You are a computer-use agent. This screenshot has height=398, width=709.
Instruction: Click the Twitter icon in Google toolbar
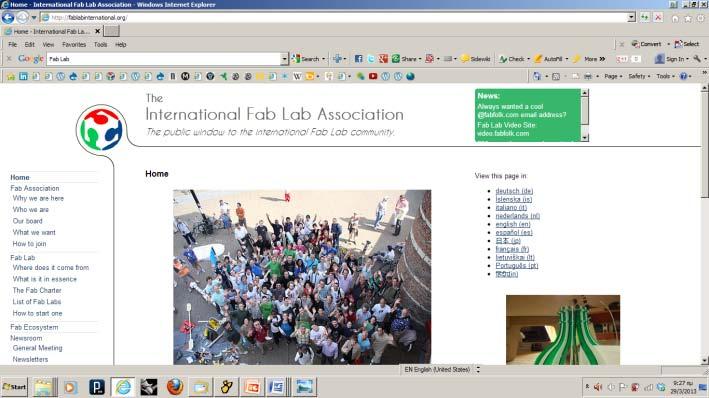(x=371, y=59)
